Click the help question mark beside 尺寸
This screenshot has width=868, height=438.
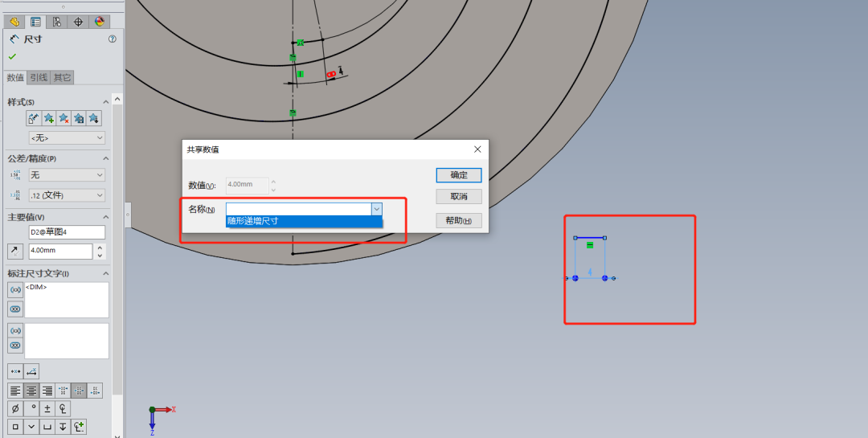(x=113, y=39)
